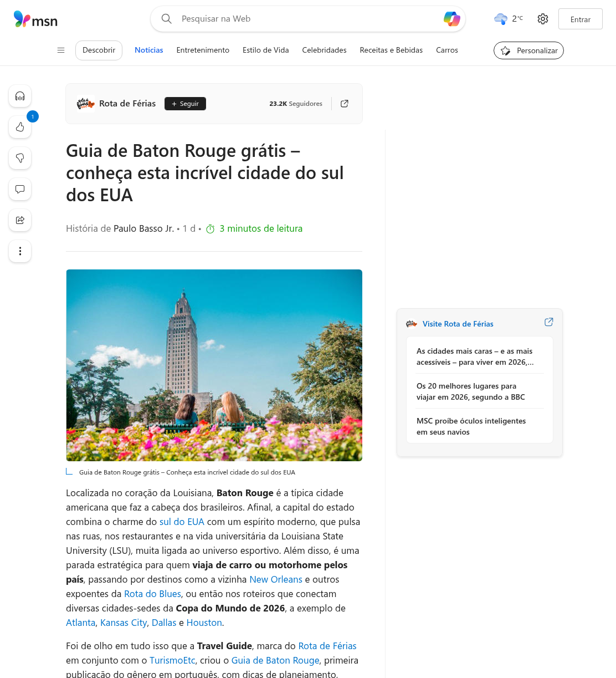The width and height of the screenshot is (616, 678).
Task: Follow the Rota do Blues link
Action: click(x=152, y=594)
